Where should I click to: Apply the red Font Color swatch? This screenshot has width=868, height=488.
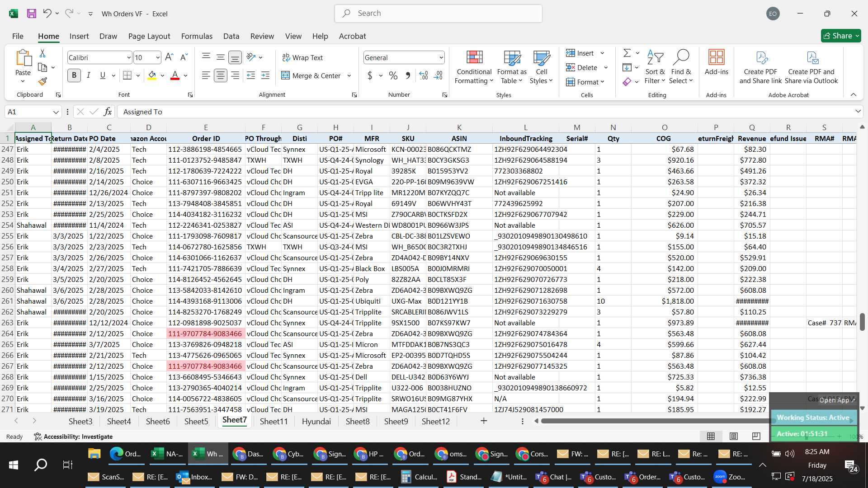tap(175, 75)
